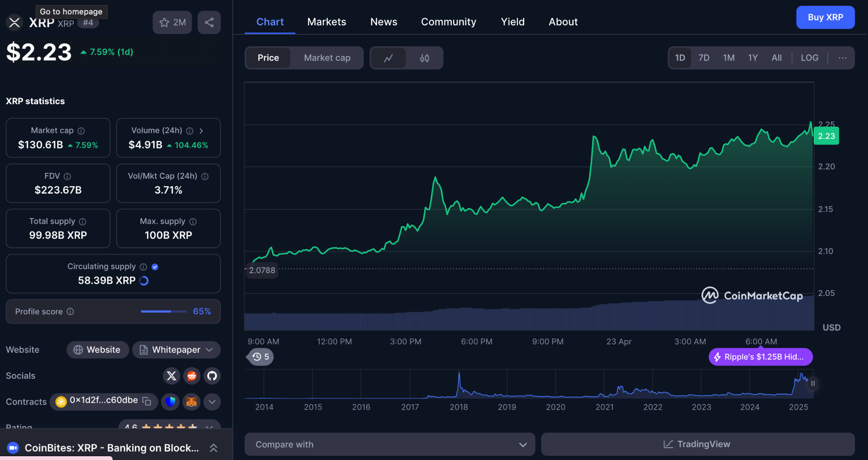Image resolution: width=868 pixels, height=460 pixels.
Task: Open XRP's GitHub social link
Action: [x=212, y=376]
